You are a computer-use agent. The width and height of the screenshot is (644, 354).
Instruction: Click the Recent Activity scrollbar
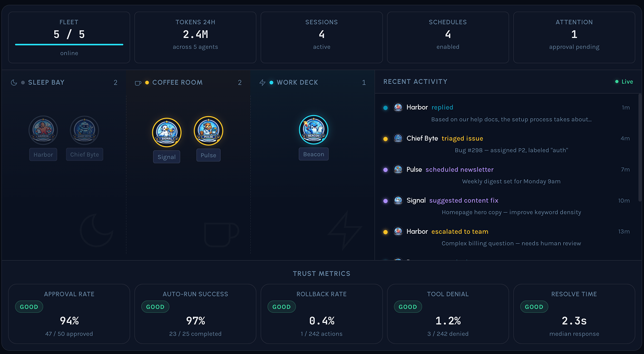[640, 148]
